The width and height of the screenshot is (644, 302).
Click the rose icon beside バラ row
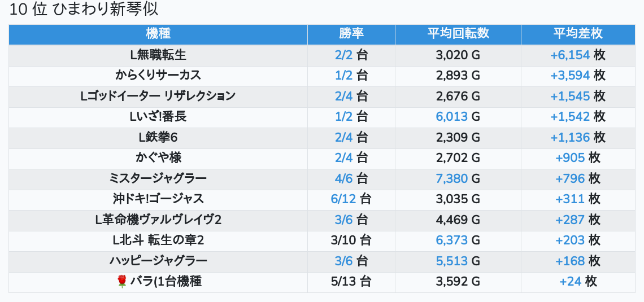tap(122, 281)
